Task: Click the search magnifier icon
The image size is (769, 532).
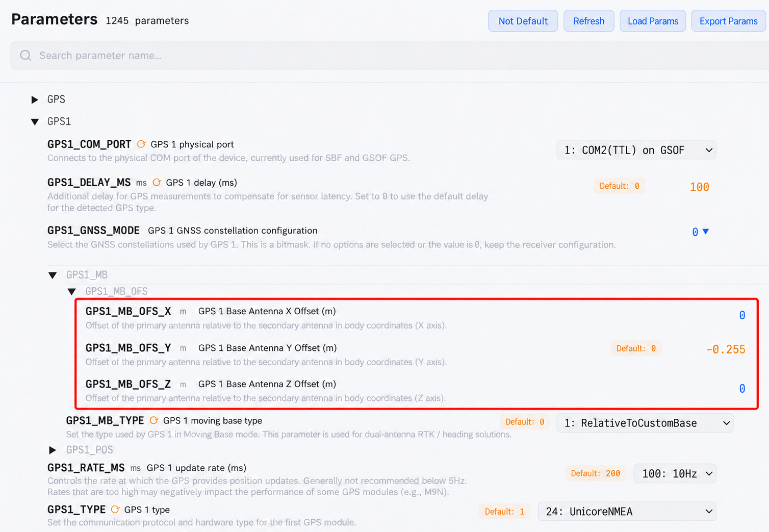Action: (x=25, y=55)
